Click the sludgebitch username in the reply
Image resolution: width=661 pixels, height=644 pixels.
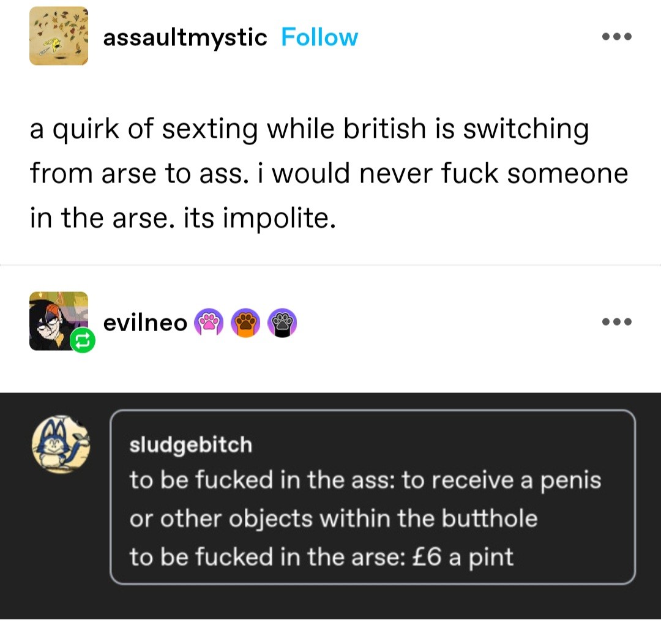pos(190,446)
